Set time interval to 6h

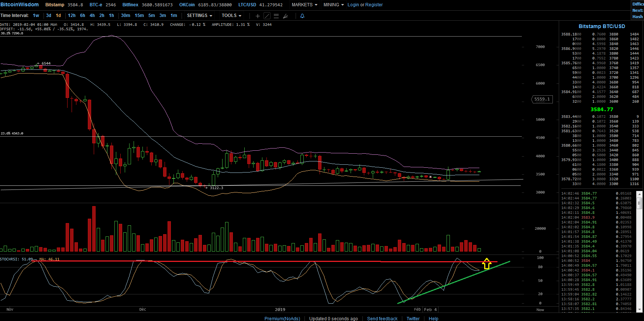click(83, 16)
